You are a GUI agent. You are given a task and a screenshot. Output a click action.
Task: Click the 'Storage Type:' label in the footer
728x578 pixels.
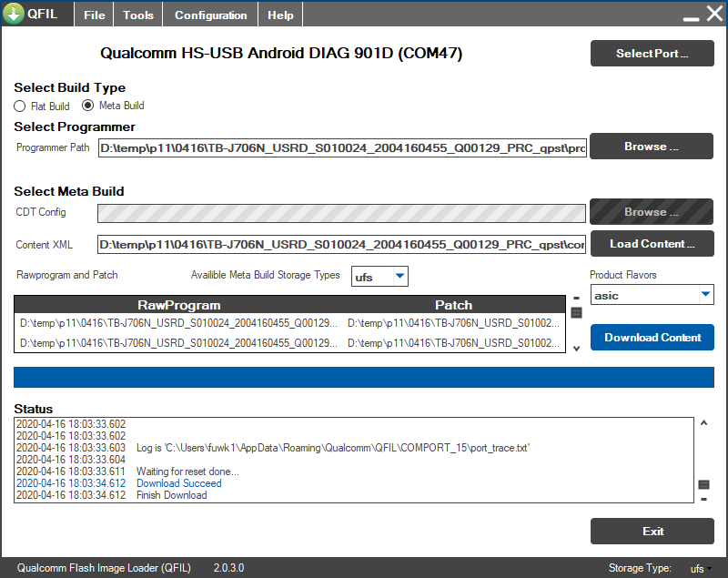coord(640,568)
